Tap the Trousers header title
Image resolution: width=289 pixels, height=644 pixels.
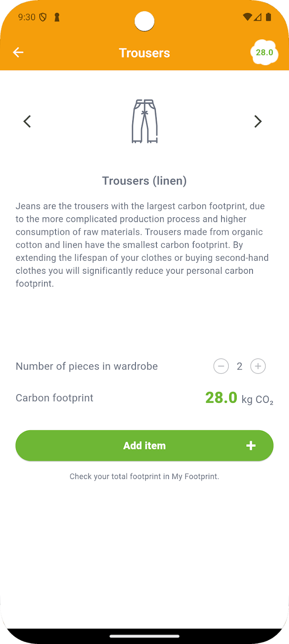pyautogui.click(x=144, y=53)
